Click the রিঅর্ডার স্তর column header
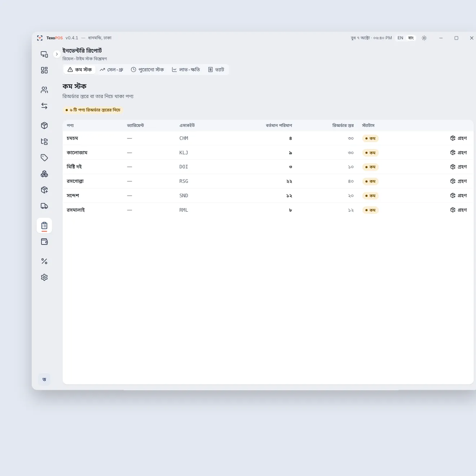The width and height of the screenshot is (476, 476). point(343,125)
